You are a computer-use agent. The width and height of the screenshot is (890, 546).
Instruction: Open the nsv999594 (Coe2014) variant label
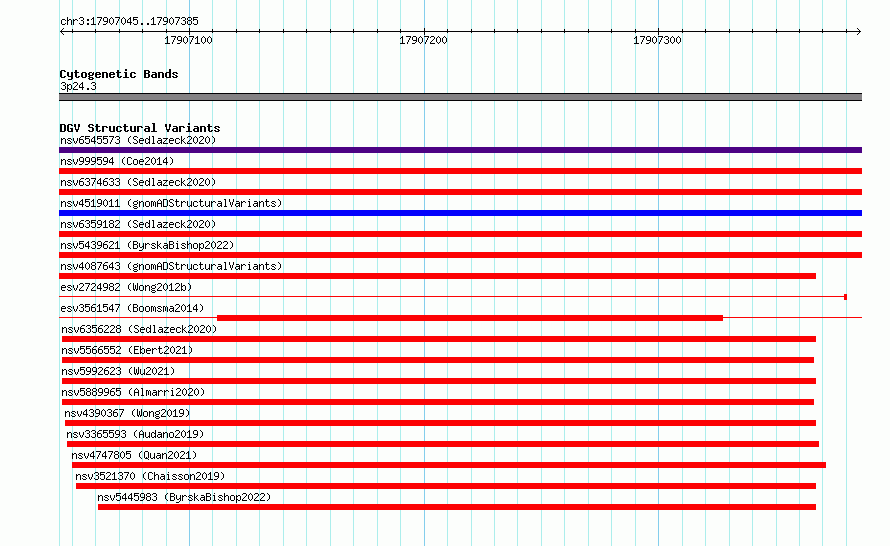point(117,161)
